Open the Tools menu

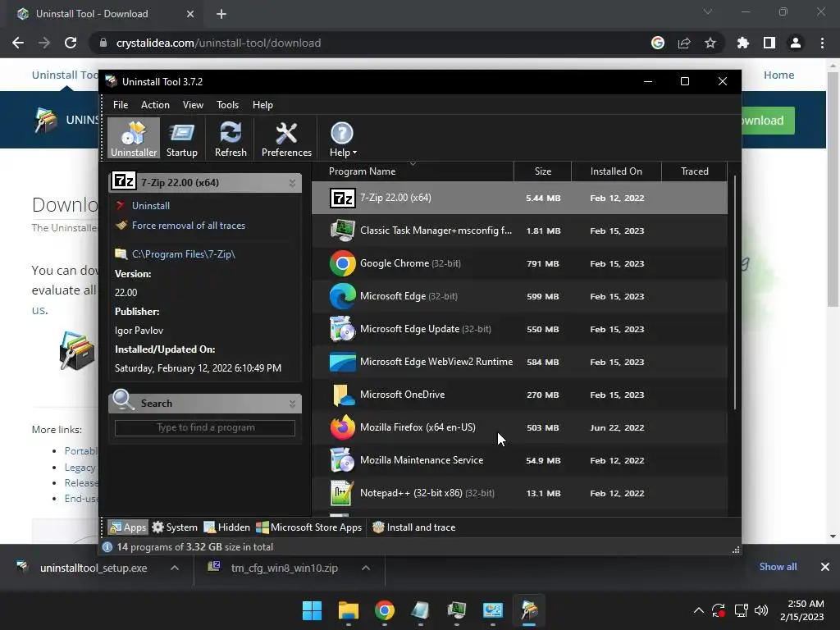227,105
